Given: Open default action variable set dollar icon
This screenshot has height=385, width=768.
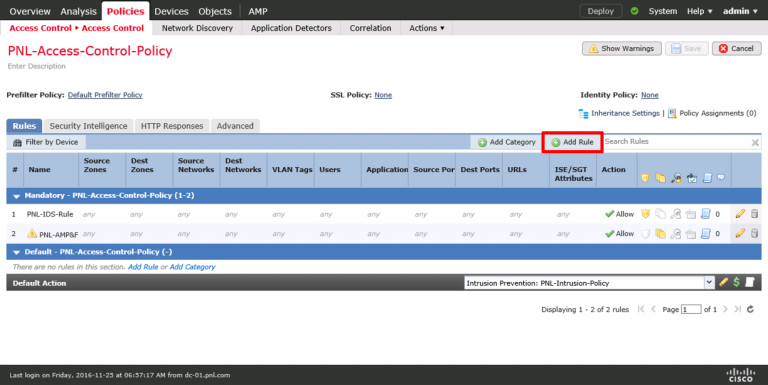Looking at the screenshot, I should point(736,282).
